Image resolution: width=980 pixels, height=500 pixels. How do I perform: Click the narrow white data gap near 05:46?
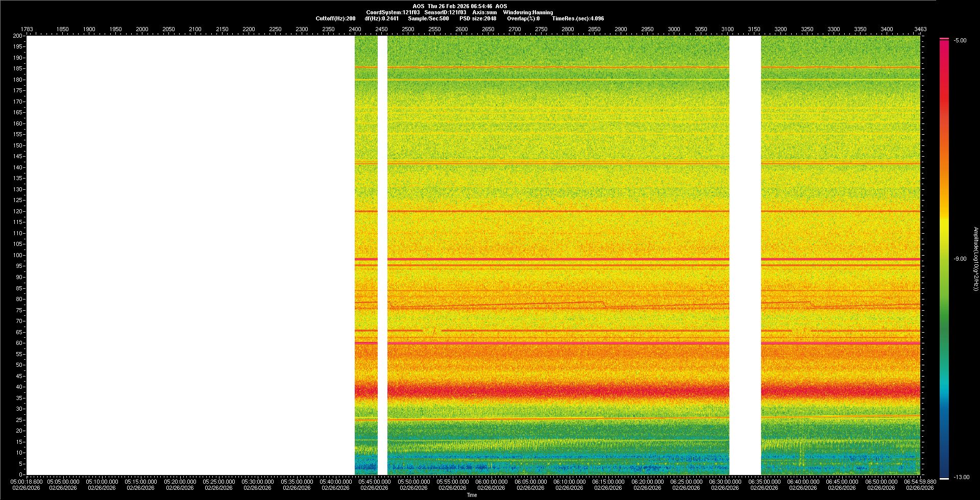(382, 255)
